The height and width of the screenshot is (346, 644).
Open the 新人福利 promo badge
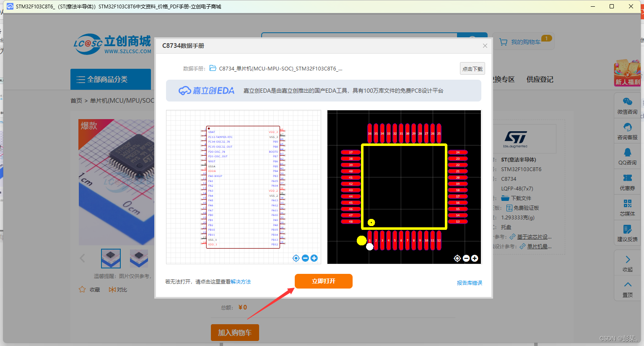click(627, 73)
